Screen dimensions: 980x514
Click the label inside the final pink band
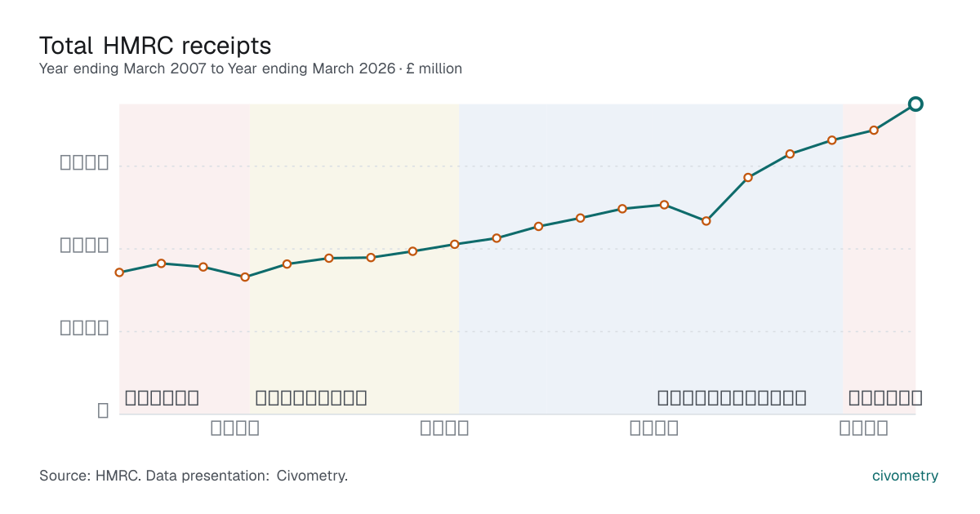(x=885, y=398)
